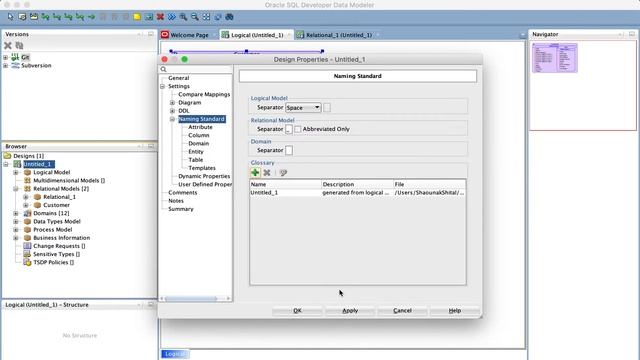640x360 pixels.
Task: Click the Git icon in Versions tree
Action: 16,57
